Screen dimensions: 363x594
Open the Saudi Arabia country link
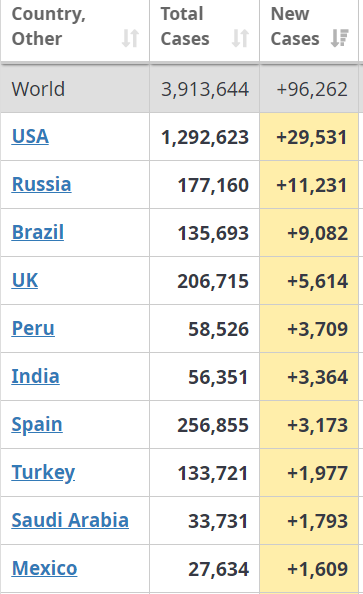click(x=70, y=521)
